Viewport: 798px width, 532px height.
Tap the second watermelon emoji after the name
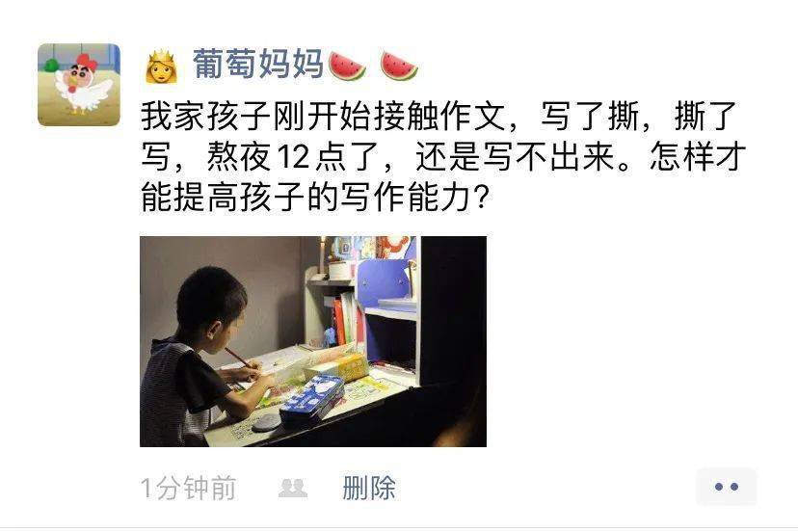pyautogui.click(x=400, y=66)
